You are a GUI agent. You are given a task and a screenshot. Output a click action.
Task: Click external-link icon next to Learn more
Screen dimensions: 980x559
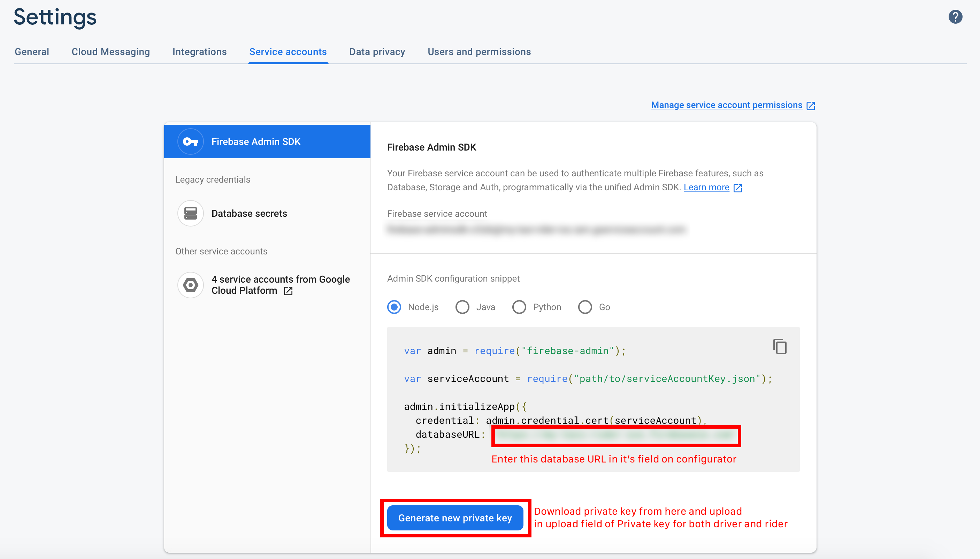(737, 188)
